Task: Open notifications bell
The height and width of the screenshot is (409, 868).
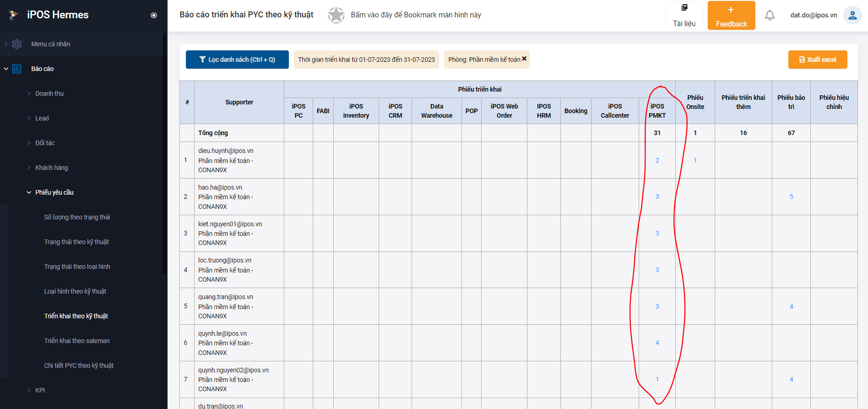Action: coord(770,15)
